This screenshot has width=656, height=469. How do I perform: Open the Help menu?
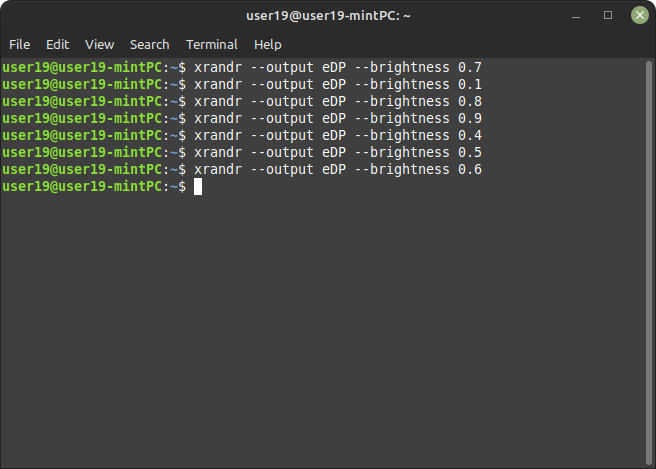click(x=268, y=44)
